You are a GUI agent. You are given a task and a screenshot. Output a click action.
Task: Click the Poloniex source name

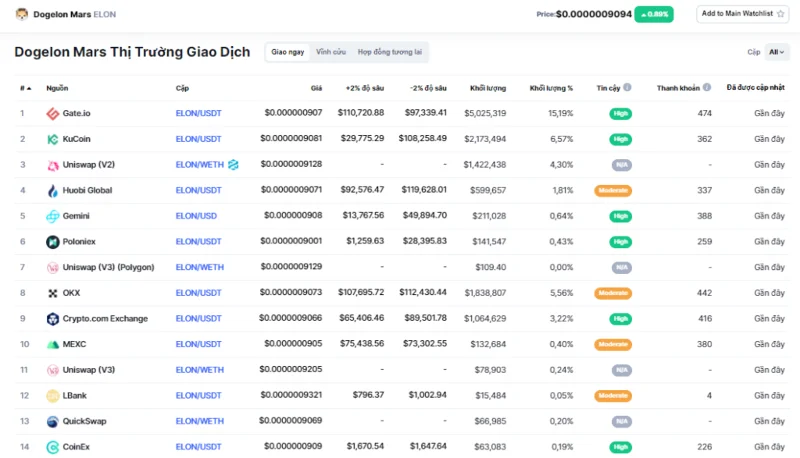click(79, 242)
